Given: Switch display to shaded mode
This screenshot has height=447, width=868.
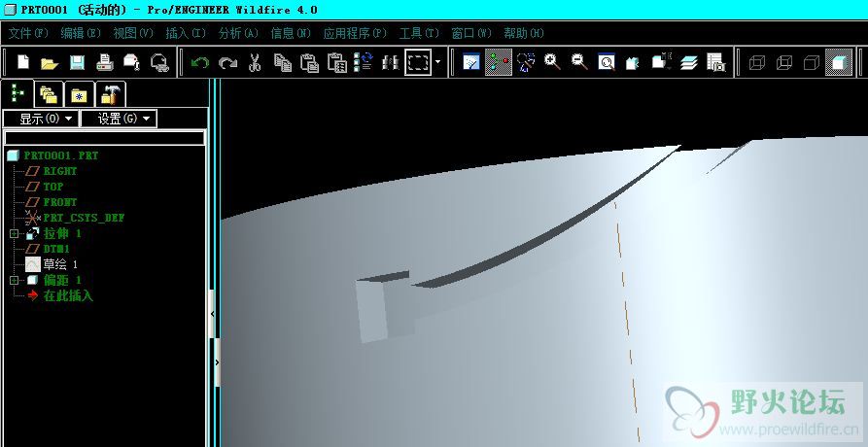Looking at the screenshot, I should click(839, 62).
